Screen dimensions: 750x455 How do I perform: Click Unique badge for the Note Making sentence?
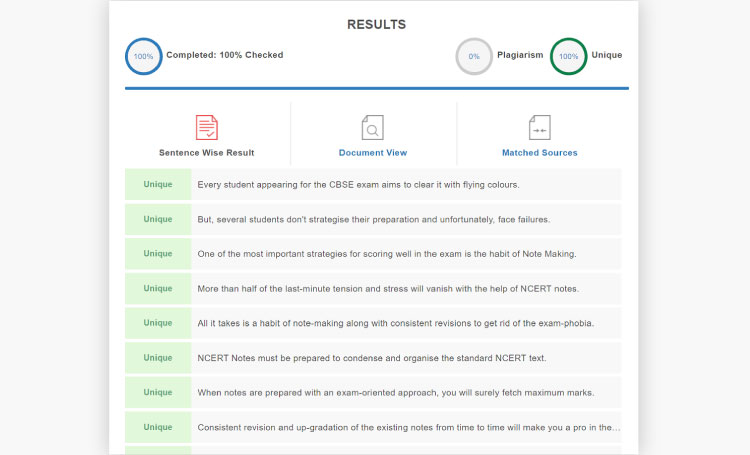158,254
